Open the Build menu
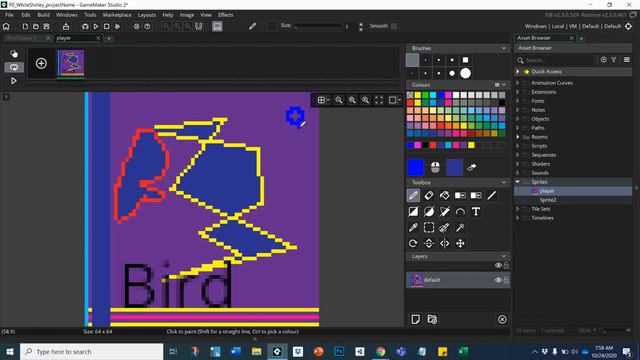The width and height of the screenshot is (640, 360). [43, 15]
